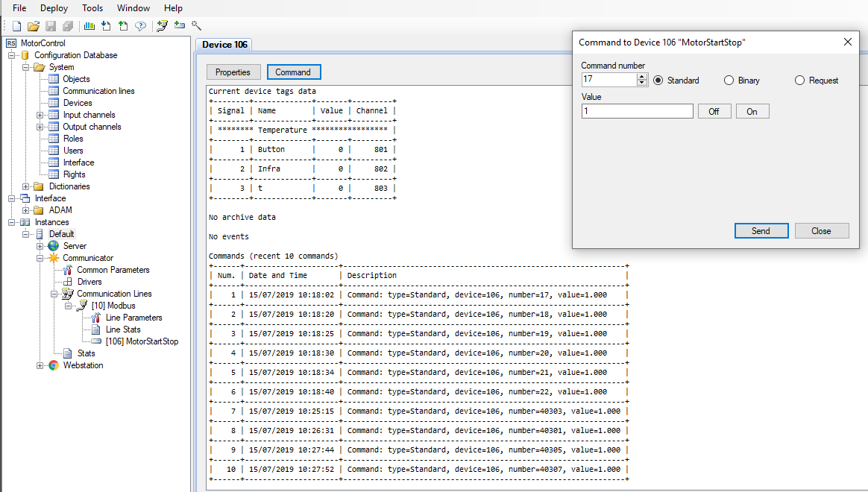
Task: Select the Roles tree item
Action: coord(73,139)
